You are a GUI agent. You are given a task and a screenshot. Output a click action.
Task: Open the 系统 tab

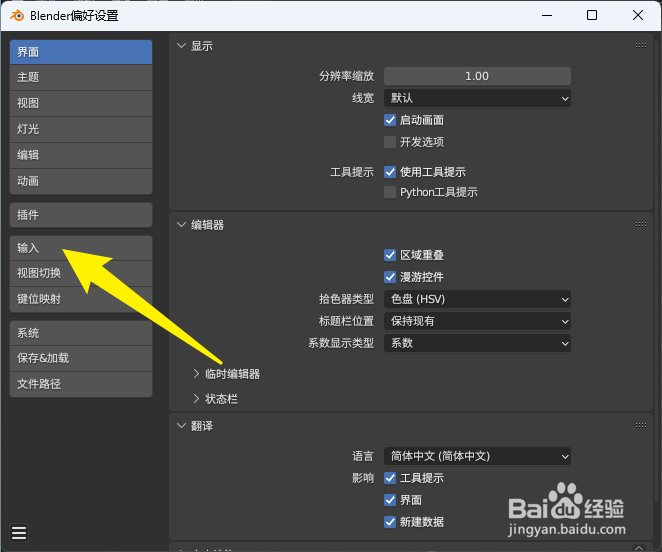[81, 333]
